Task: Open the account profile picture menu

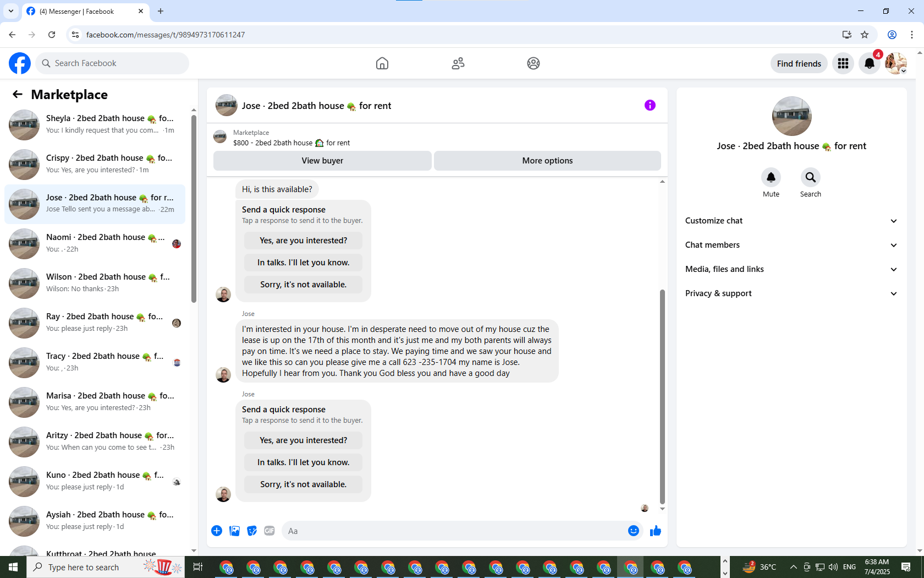Action: [896, 63]
